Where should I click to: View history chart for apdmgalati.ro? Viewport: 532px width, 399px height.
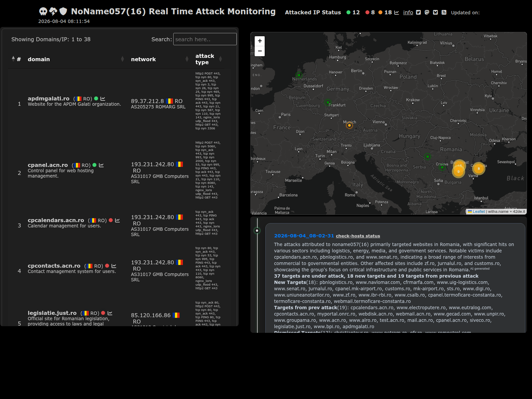pyautogui.click(x=103, y=99)
